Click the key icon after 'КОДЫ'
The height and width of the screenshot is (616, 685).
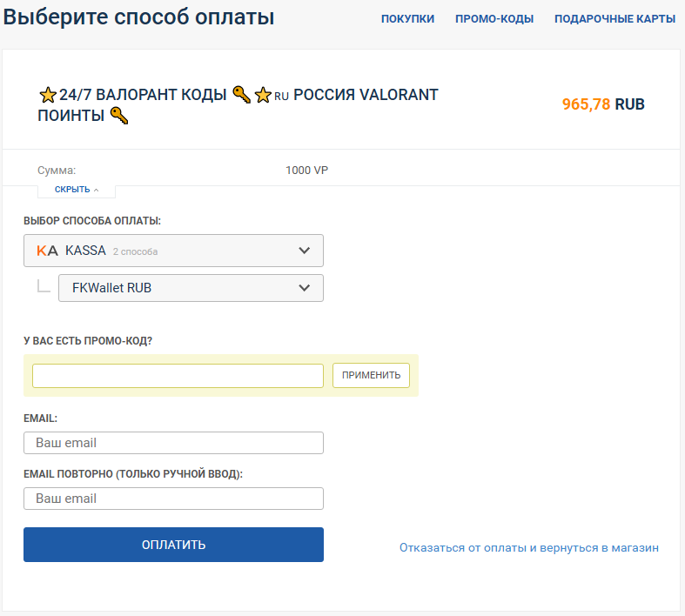tap(241, 94)
